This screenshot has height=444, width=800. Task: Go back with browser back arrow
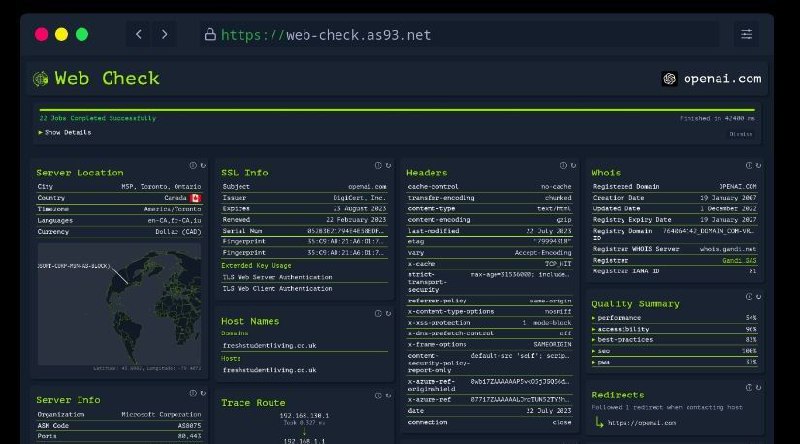(x=139, y=34)
